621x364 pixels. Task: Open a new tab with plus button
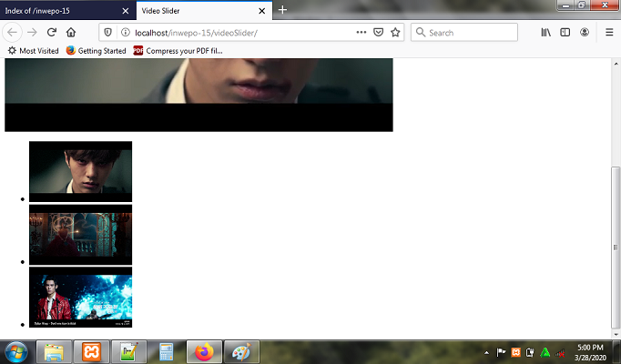point(282,10)
